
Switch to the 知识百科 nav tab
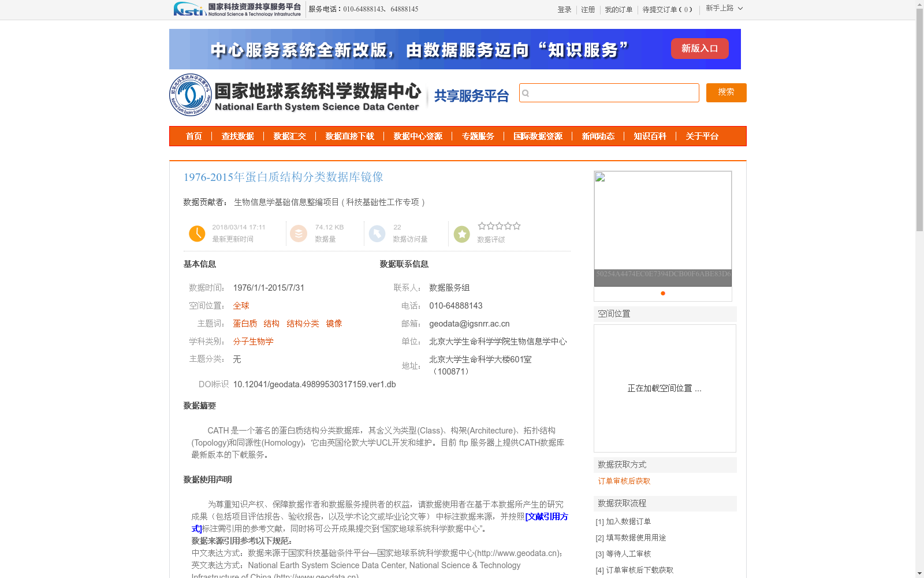(649, 136)
